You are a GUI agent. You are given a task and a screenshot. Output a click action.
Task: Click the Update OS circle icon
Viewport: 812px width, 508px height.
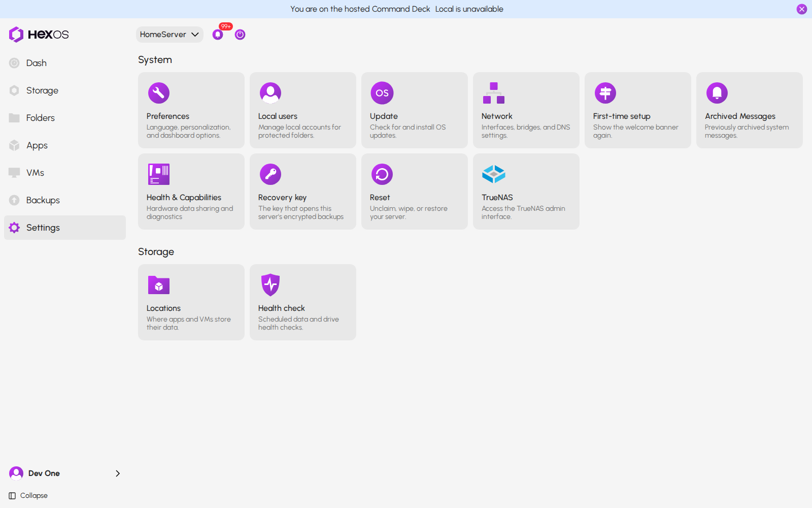click(382, 93)
